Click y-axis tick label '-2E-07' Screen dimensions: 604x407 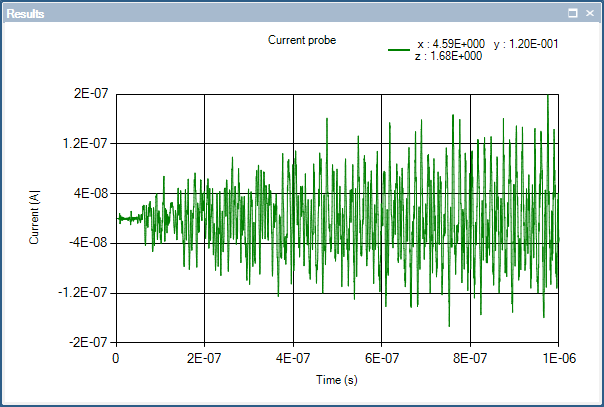[x=89, y=342]
